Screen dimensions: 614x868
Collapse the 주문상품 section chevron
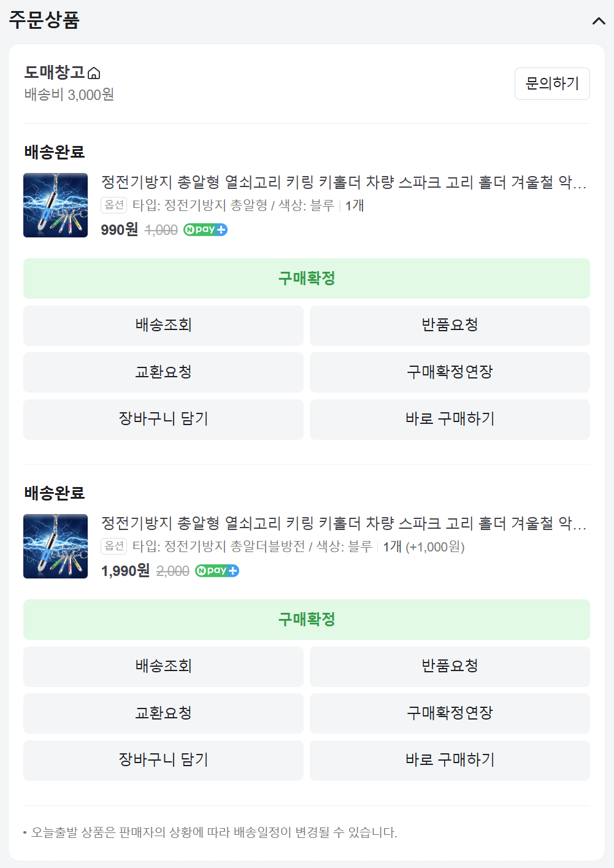pos(598,21)
